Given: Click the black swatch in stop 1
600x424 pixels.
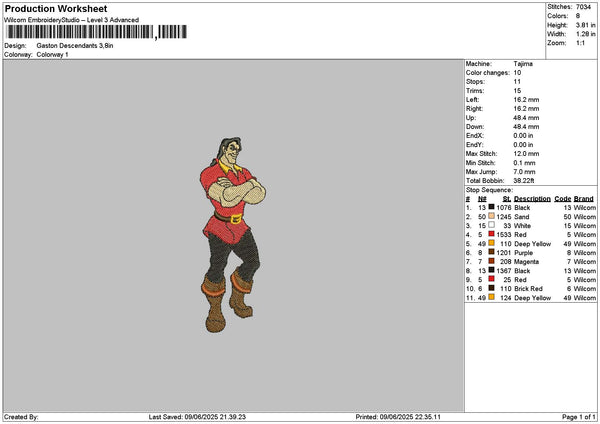Looking at the screenshot, I should (491, 207).
